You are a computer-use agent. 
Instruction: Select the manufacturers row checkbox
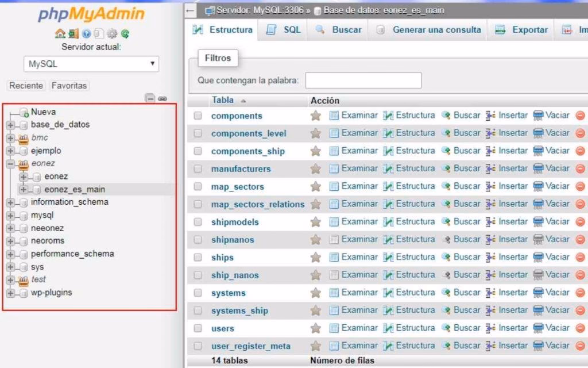198,169
